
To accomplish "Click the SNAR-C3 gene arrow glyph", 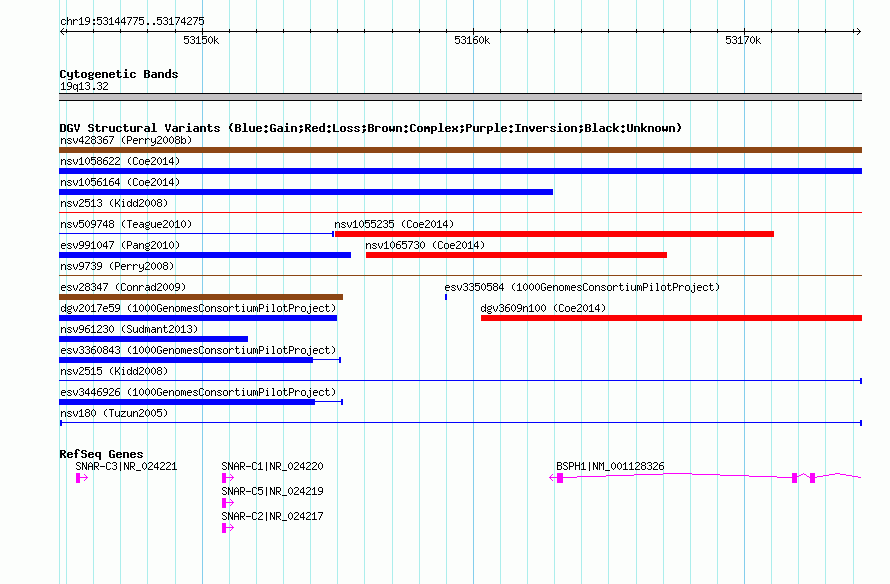I will pos(82,478).
